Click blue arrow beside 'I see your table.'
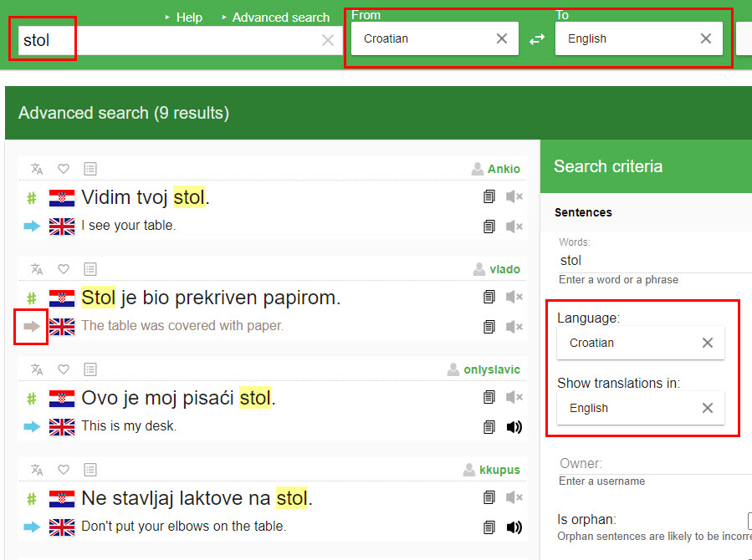Image resolution: width=752 pixels, height=560 pixels. [32, 227]
